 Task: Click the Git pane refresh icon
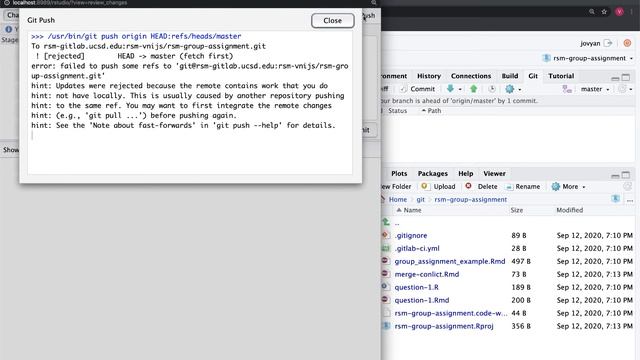coord(622,89)
